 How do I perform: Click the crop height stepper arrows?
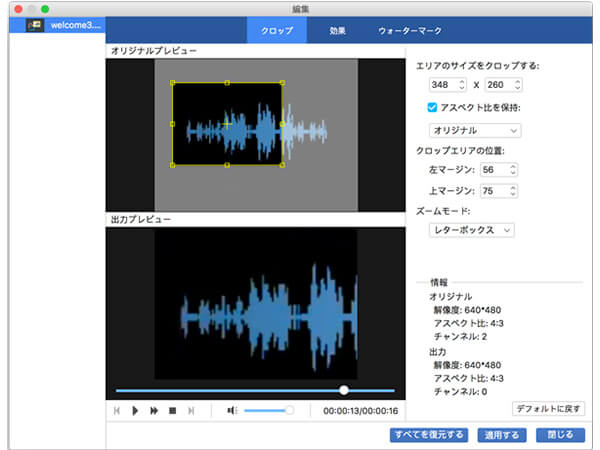[x=517, y=85]
